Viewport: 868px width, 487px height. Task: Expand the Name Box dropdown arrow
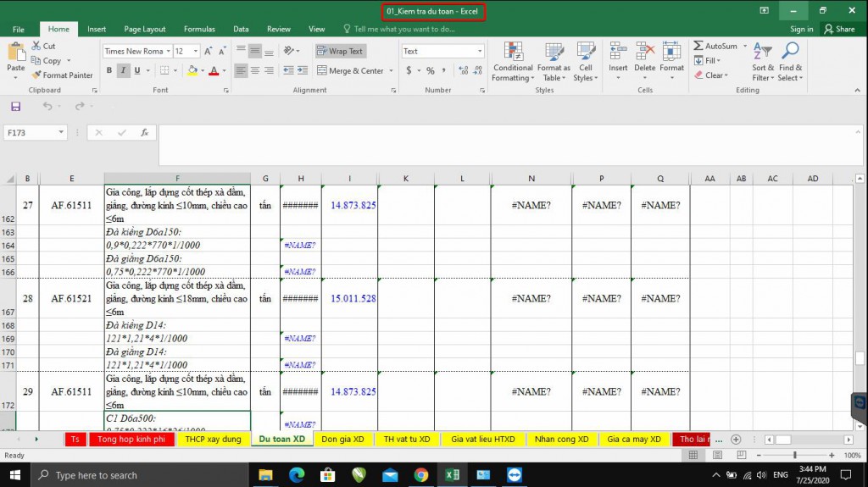(61, 133)
